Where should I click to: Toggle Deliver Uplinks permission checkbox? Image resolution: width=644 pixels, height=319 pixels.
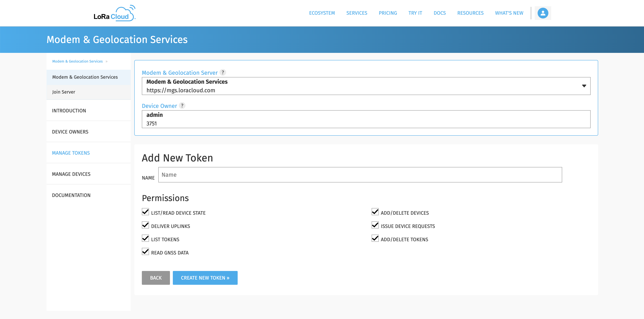pyautogui.click(x=145, y=225)
